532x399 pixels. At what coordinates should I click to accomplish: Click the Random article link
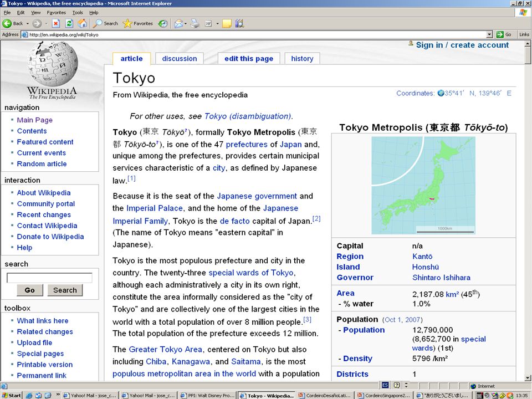click(42, 163)
